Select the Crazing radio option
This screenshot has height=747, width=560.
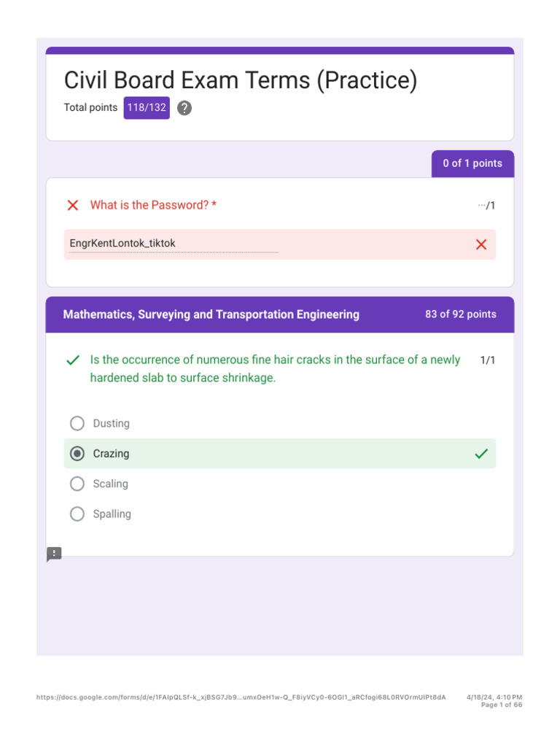coord(77,454)
